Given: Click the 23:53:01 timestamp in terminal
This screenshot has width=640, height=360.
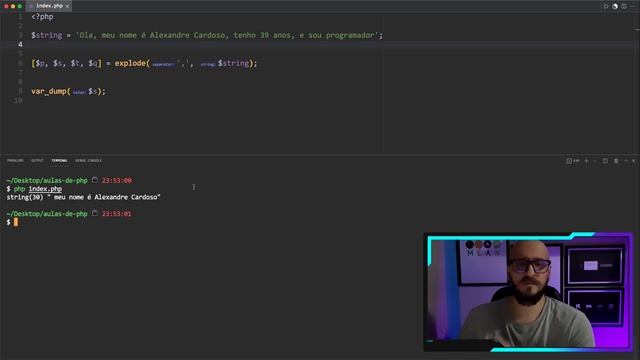Looking at the screenshot, I should (116, 214).
